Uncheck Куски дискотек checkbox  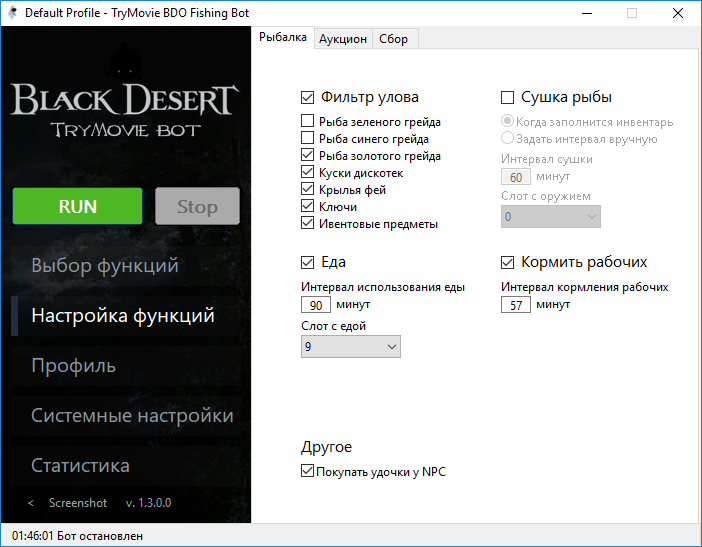point(307,172)
